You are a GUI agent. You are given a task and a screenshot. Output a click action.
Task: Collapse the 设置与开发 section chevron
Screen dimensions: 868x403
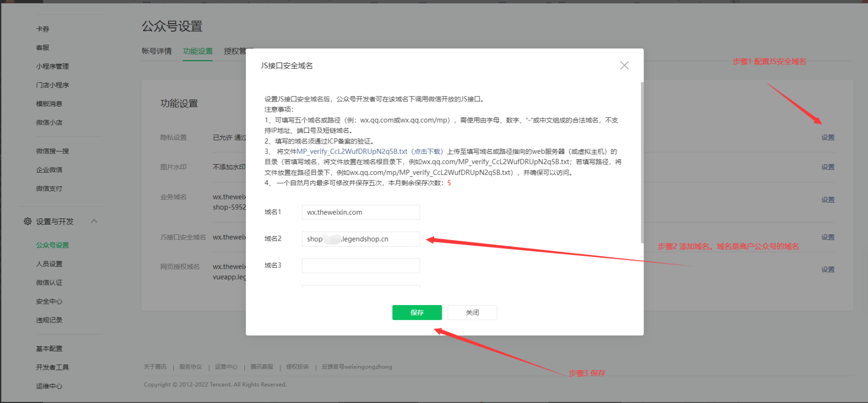coord(94,221)
